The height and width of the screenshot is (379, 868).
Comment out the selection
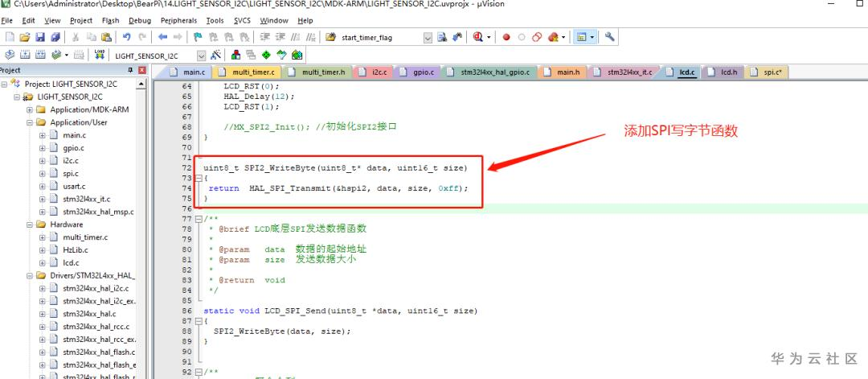(296, 37)
